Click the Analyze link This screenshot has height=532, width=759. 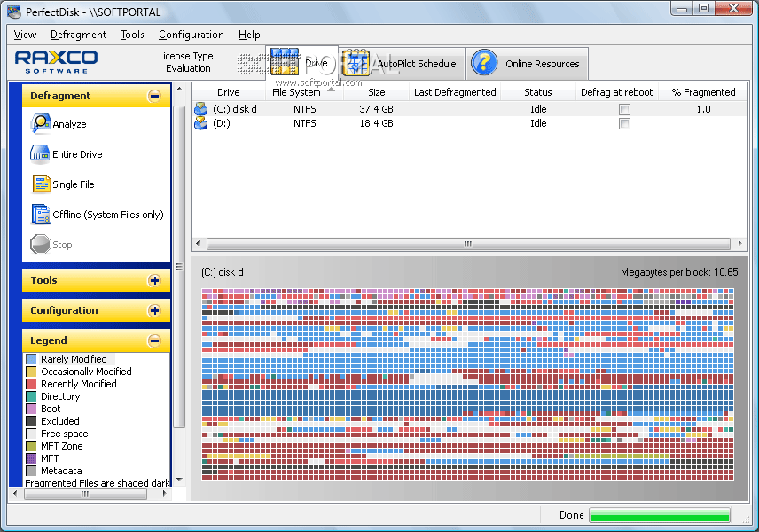[x=69, y=124]
